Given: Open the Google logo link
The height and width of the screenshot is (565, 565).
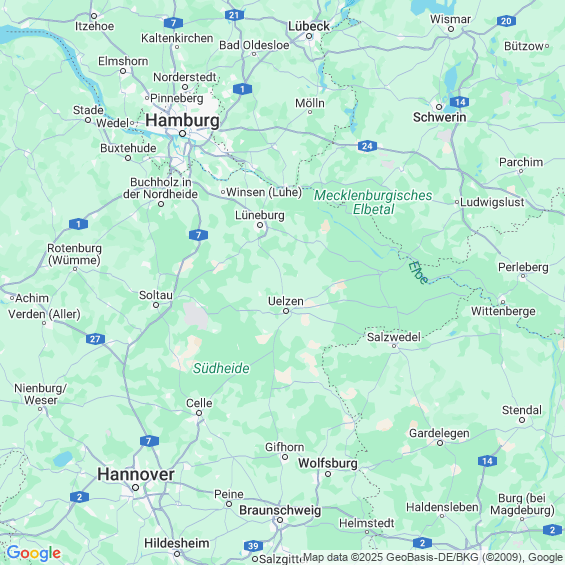Looking at the screenshot, I should 34,553.
